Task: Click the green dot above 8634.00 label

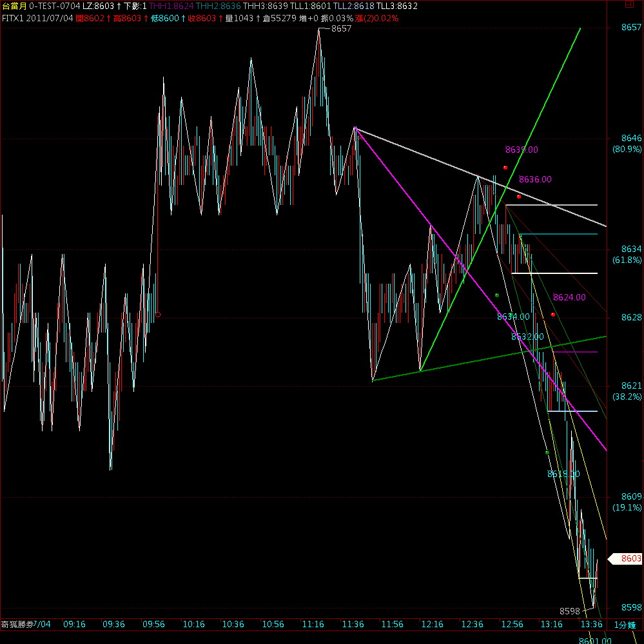Action: click(497, 295)
